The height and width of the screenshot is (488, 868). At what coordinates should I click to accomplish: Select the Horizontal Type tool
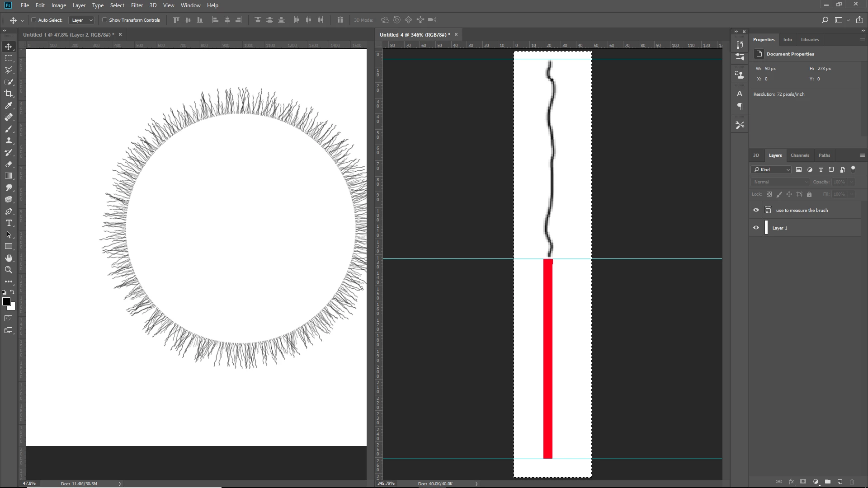9,223
